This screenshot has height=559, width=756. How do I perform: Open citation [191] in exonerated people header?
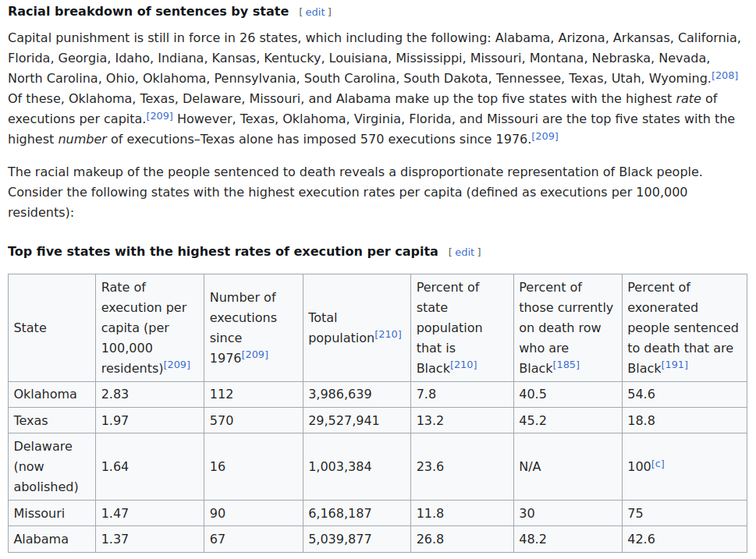(675, 365)
